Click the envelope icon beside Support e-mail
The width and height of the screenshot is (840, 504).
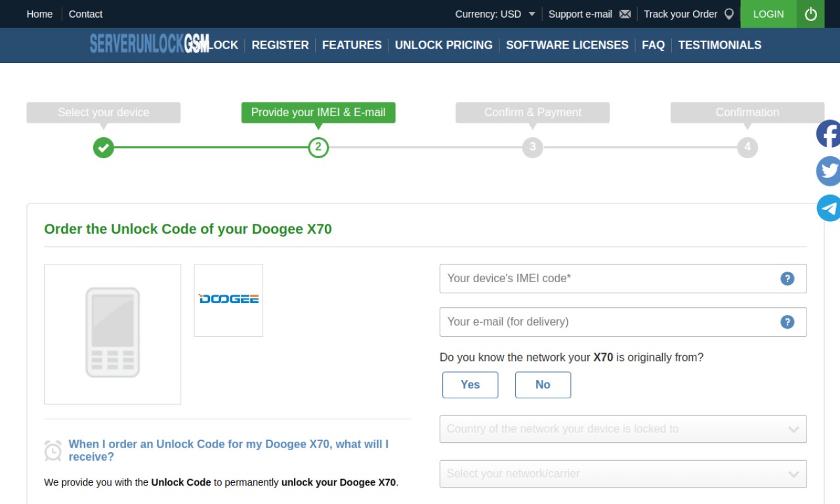pyautogui.click(x=625, y=14)
